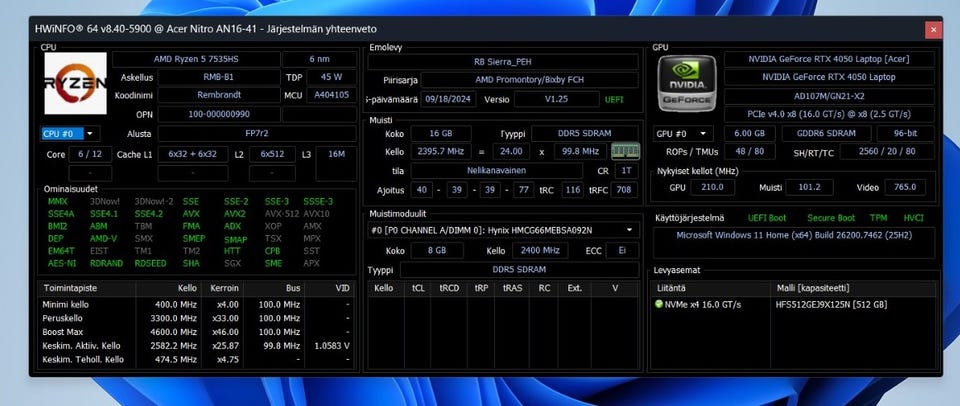
Task: Click the 2395.7 MHz memory clock value
Action: [441, 151]
